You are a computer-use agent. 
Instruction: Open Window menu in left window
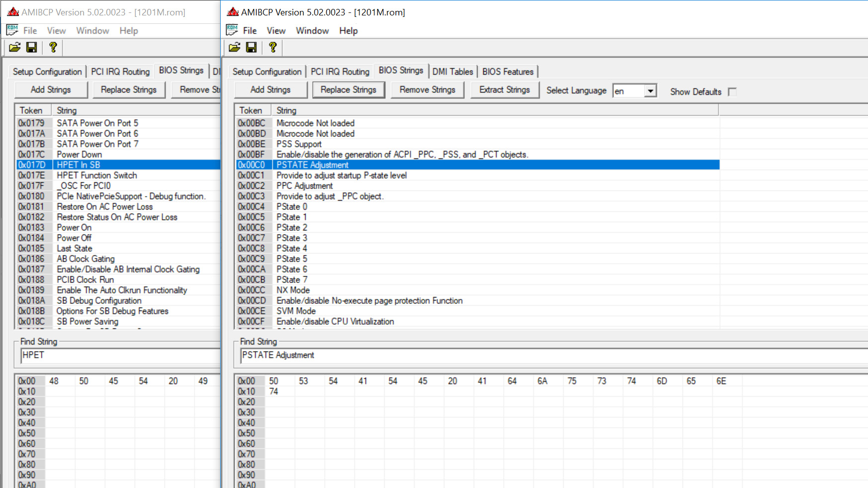(92, 31)
